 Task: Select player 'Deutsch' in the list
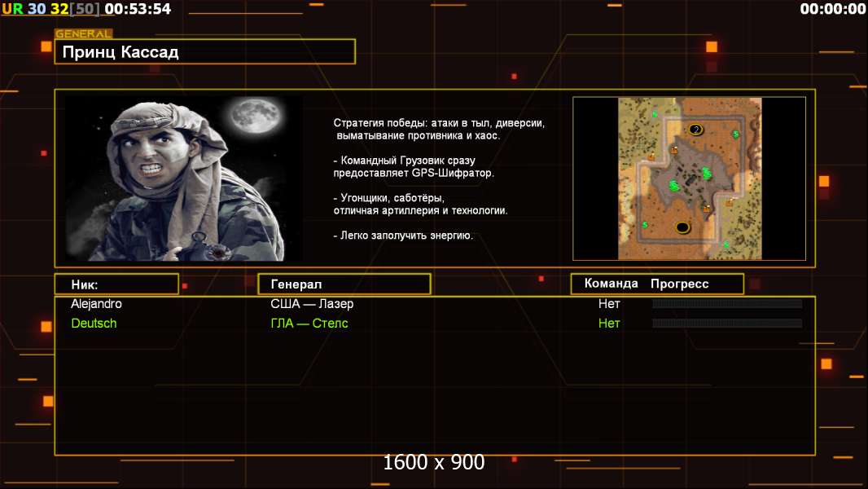pyautogui.click(x=94, y=323)
